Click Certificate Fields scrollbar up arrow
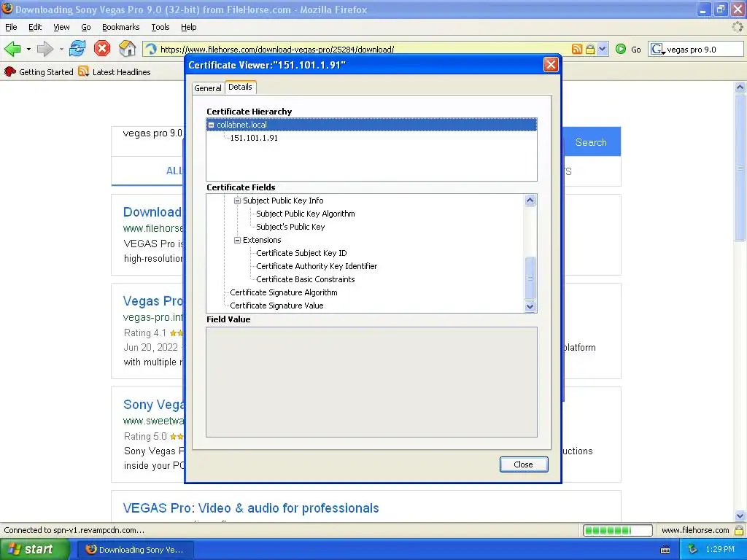Viewport: 747px width, 560px height. click(x=530, y=201)
